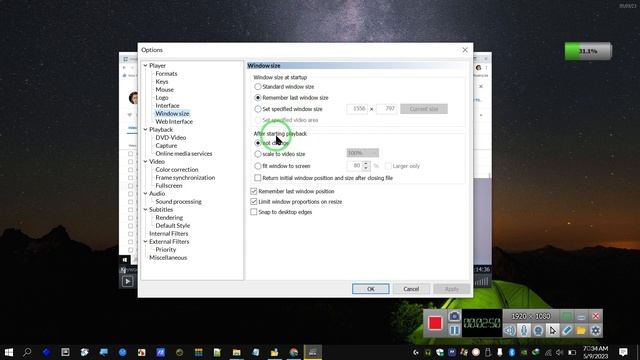The width and height of the screenshot is (640, 360).
Task: Click the green region button in recorder
Action: pos(567,316)
